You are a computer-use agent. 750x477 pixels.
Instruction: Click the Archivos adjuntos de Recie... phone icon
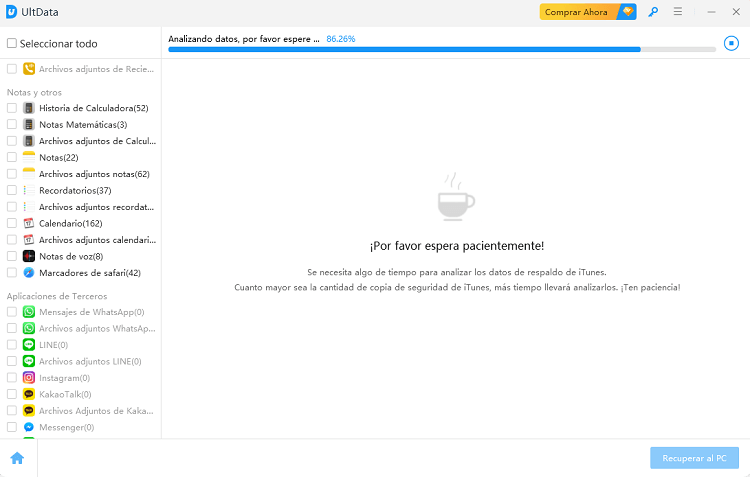[x=29, y=69]
